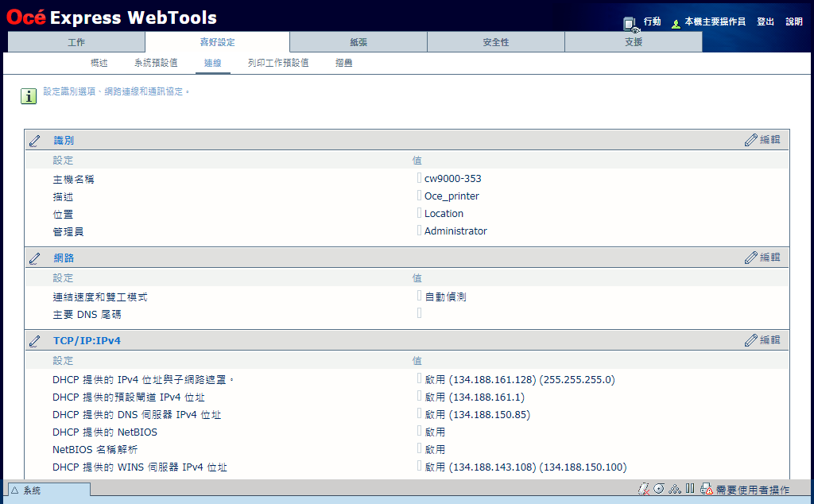Click the 網路 section title
Image resolution: width=814 pixels, height=504 pixels.
(64, 258)
